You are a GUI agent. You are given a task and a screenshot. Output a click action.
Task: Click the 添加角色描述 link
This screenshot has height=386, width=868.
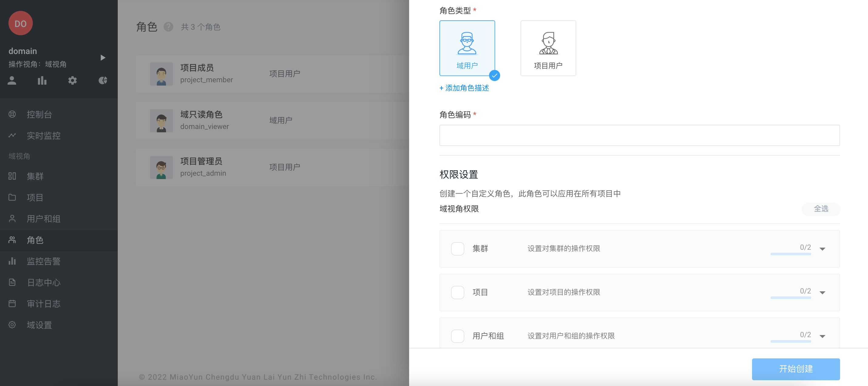point(464,88)
